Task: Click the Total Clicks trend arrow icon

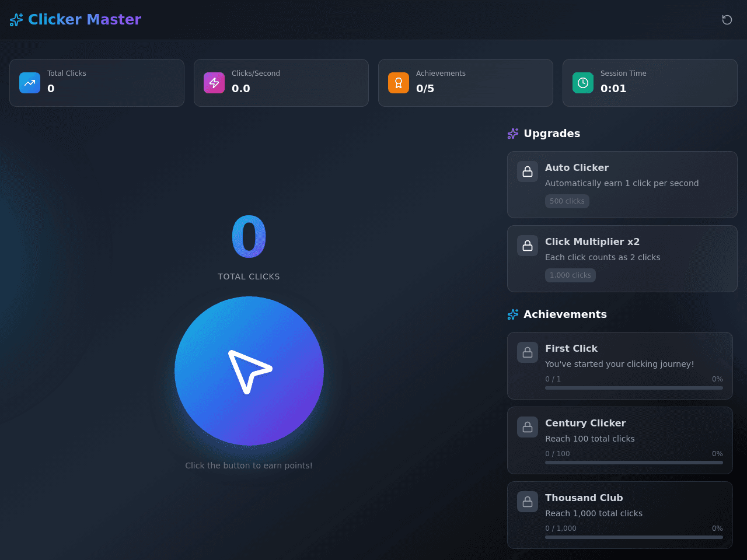Action: tap(30, 83)
